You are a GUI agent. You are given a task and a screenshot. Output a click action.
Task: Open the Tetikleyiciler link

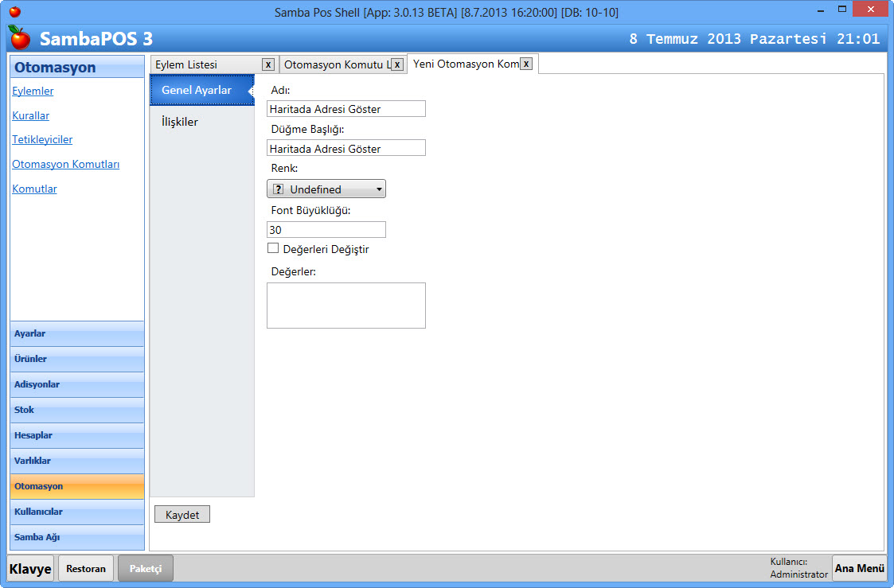click(42, 139)
